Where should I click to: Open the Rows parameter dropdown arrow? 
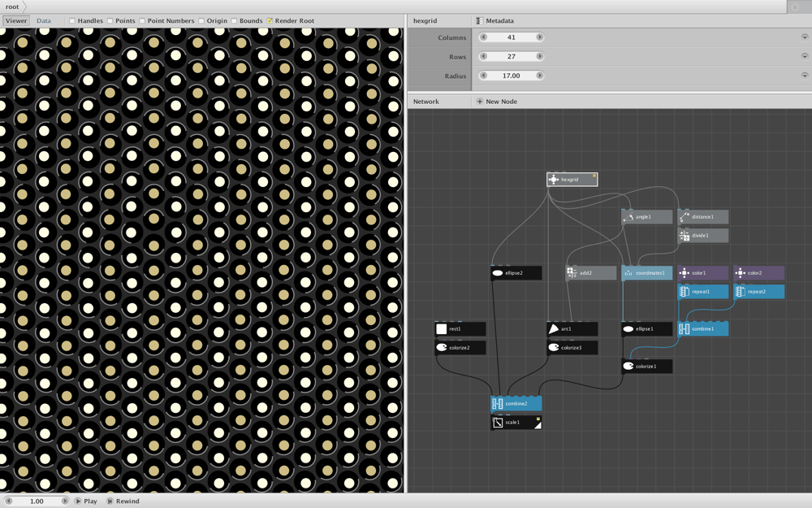804,57
